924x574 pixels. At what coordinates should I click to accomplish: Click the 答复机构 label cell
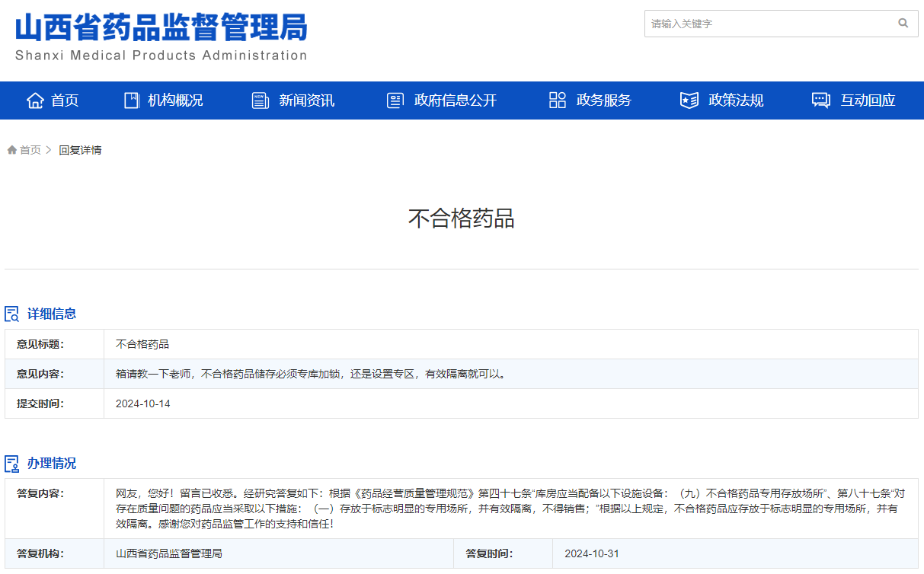pos(55,553)
